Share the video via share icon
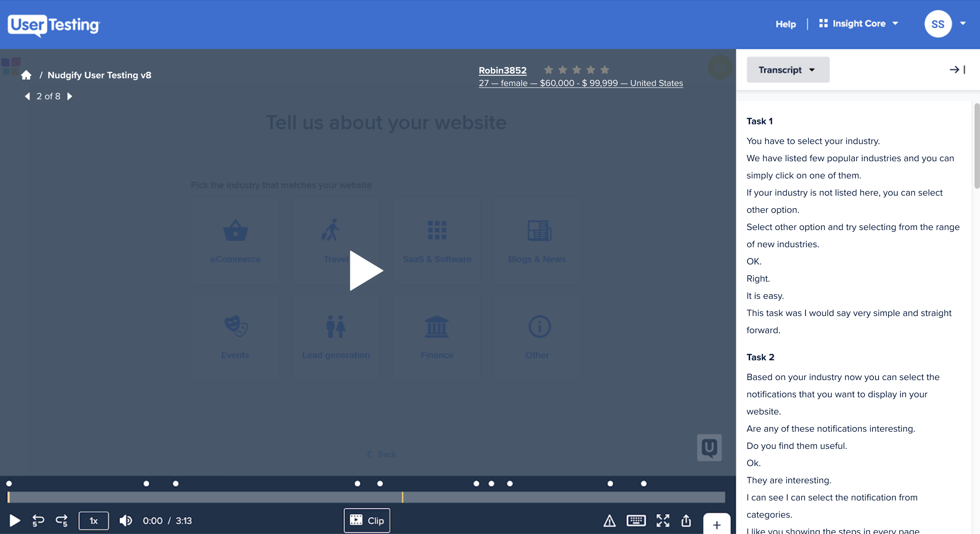Screen dimensions: 980x534 [686, 520]
